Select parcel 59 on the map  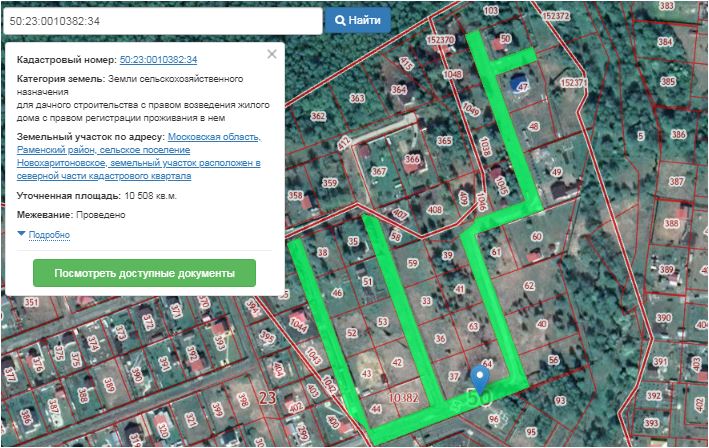click(413, 263)
